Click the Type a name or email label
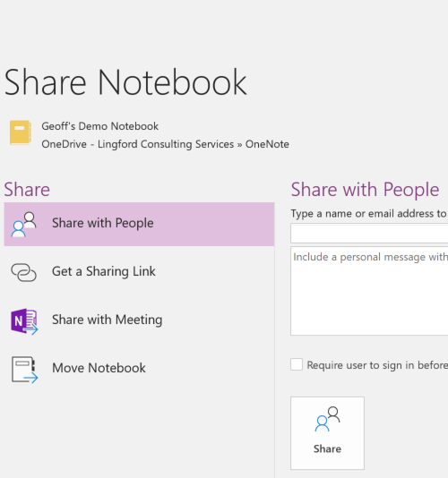The height and width of the screenshot is (478, 448). (x=369, y=214)
